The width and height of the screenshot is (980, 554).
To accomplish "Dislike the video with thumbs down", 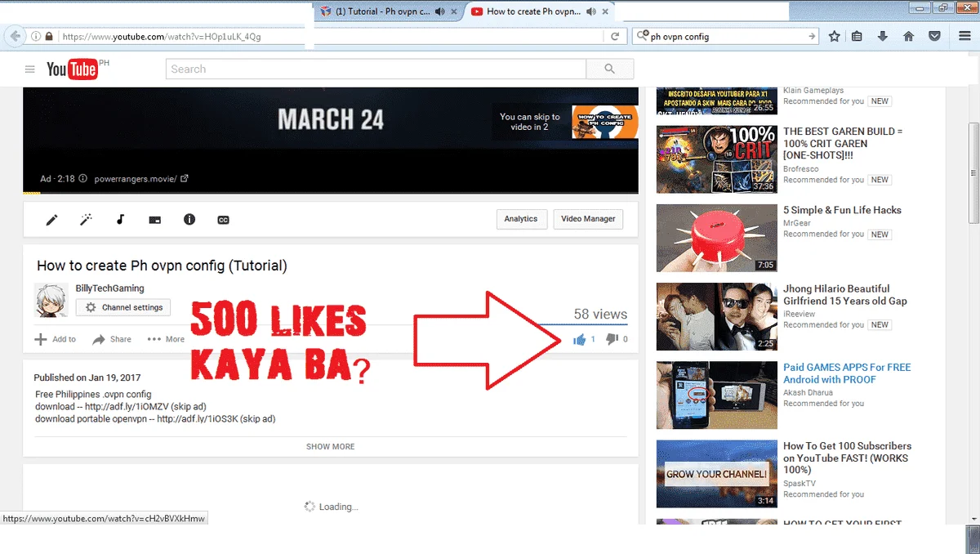I will pos(612,339).
